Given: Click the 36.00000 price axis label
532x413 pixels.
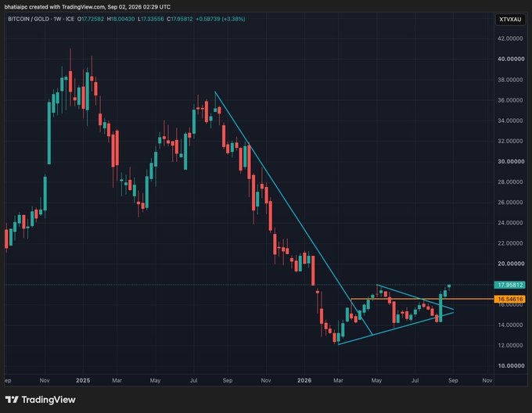Looking at the screenshot, I should (x=510, y=100).
